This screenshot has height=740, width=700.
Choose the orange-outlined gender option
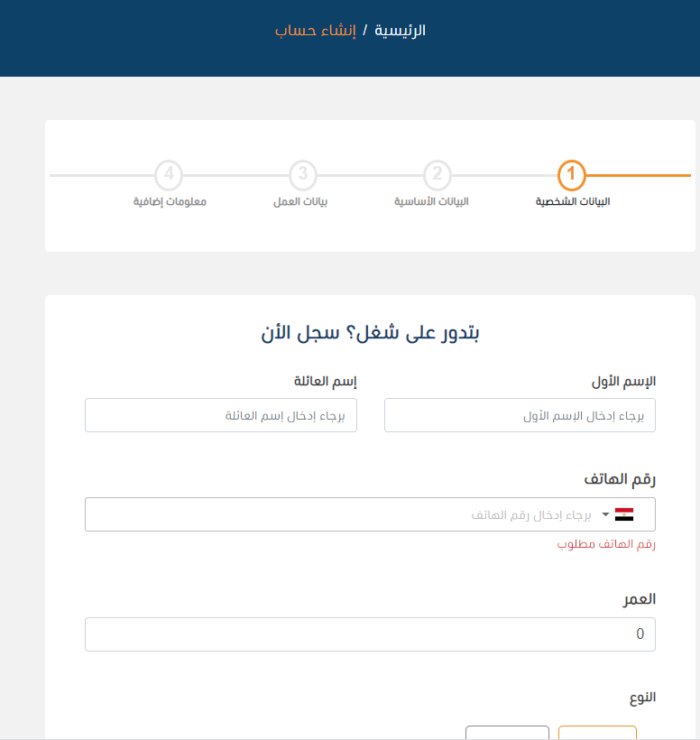point(597,732)
